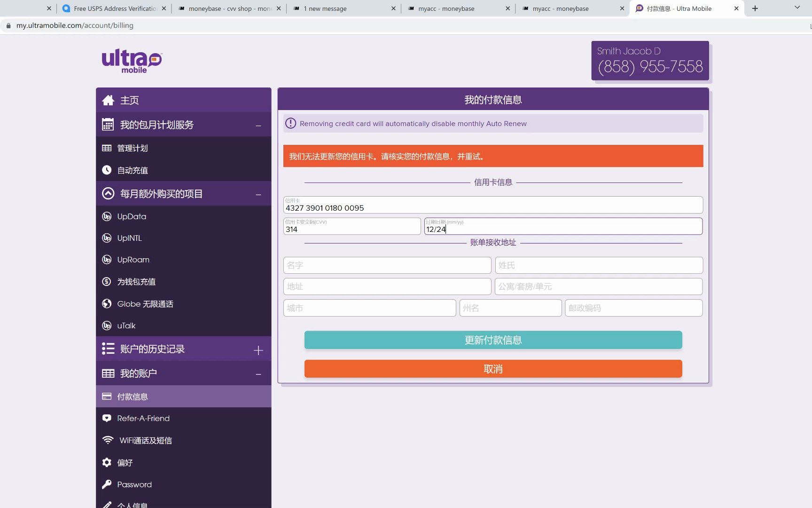Click the orange 取消 button
The image size is (812, 508).
(x=493, y=369)
